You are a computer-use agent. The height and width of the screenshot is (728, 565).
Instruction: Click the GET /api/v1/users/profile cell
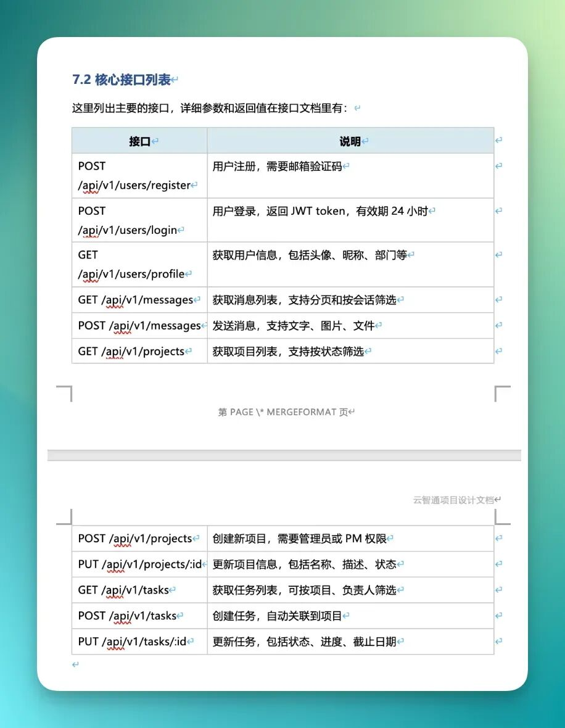(131, 265)
